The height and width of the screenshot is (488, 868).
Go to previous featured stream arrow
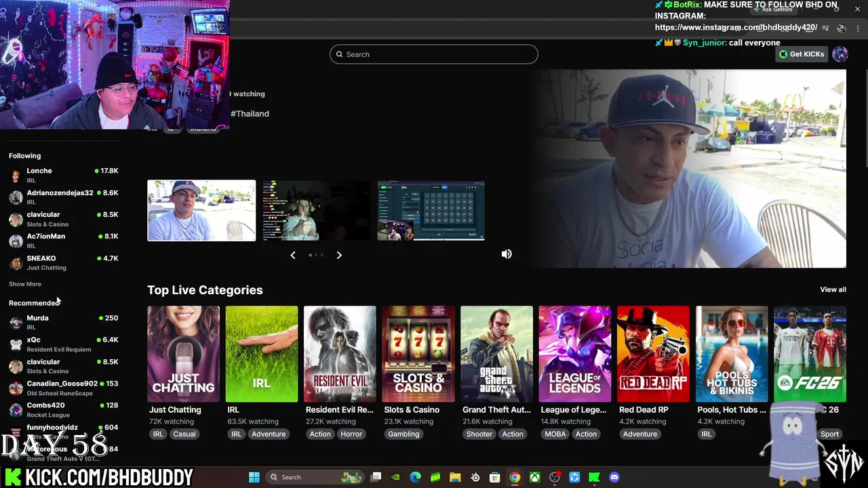coord(293,255)
